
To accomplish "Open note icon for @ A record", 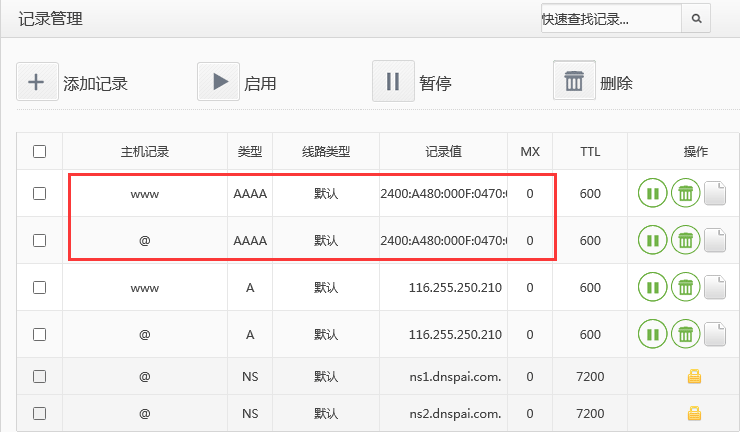I will [x=714, y=334].
